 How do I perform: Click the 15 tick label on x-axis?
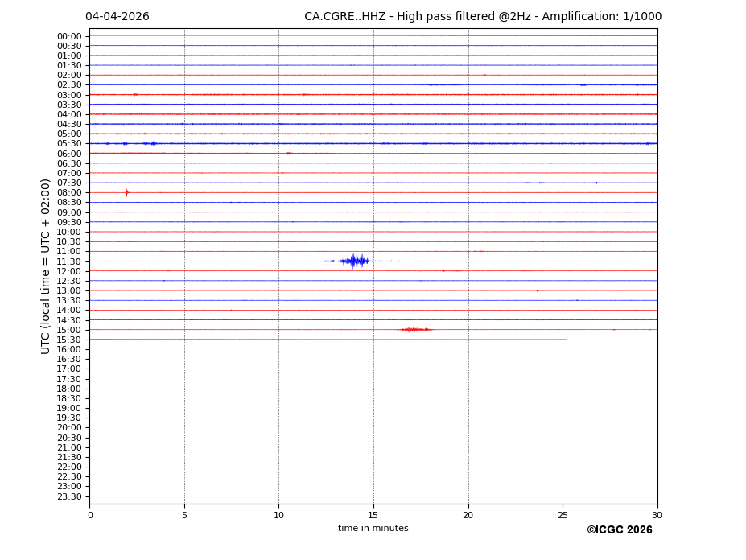pos(373,515)
